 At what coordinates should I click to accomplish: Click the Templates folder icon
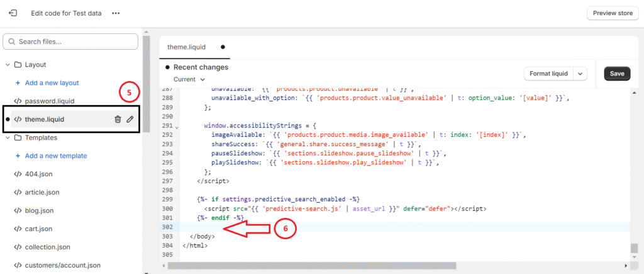click(x=18, y=137)
